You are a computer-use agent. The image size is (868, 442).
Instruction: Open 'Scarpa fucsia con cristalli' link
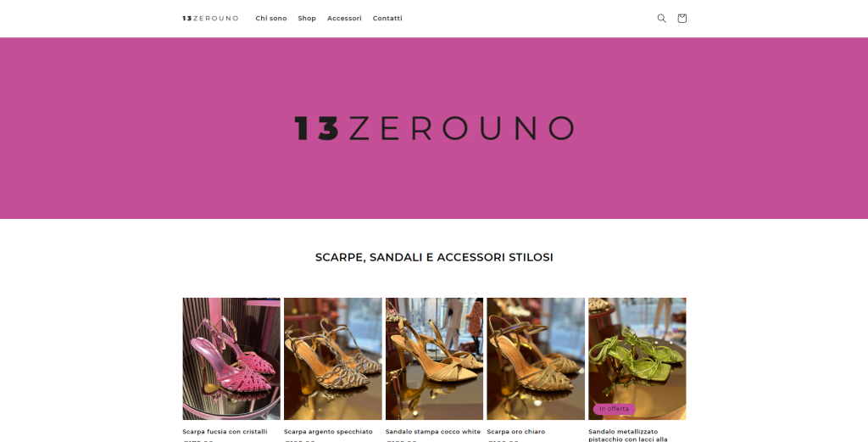click(x=225, y=432)
